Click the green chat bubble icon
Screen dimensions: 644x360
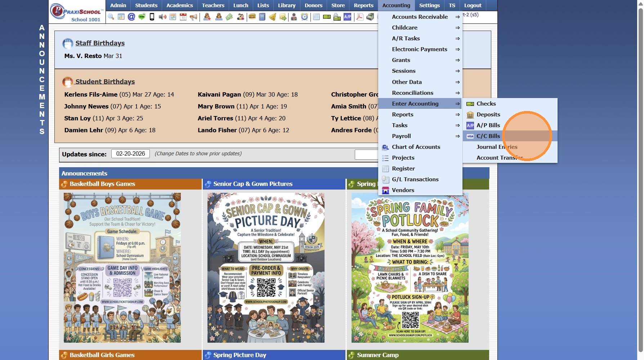tap(142, 17)
